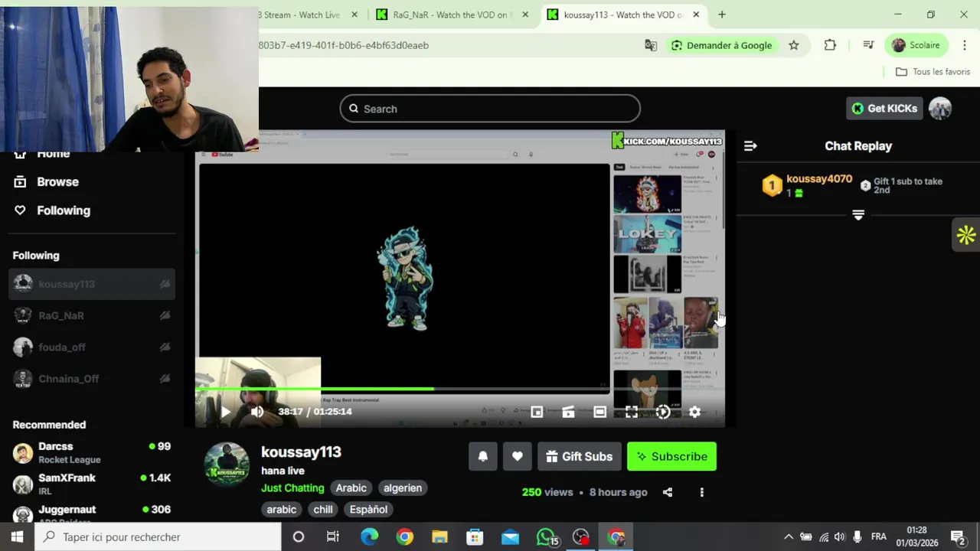Bookmark this page with star icon
The width and height of the screenshot is (980, 551).
tap(794, 45)
